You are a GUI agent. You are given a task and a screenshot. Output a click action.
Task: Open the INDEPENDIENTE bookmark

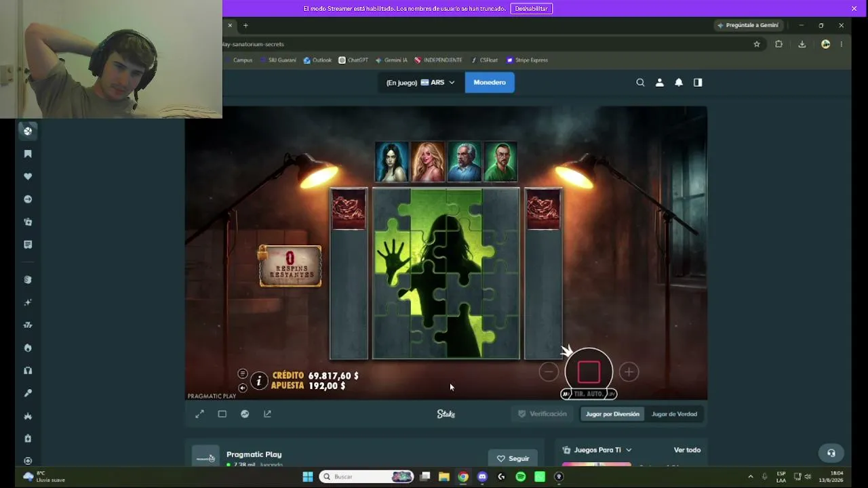tap(438, 60)
